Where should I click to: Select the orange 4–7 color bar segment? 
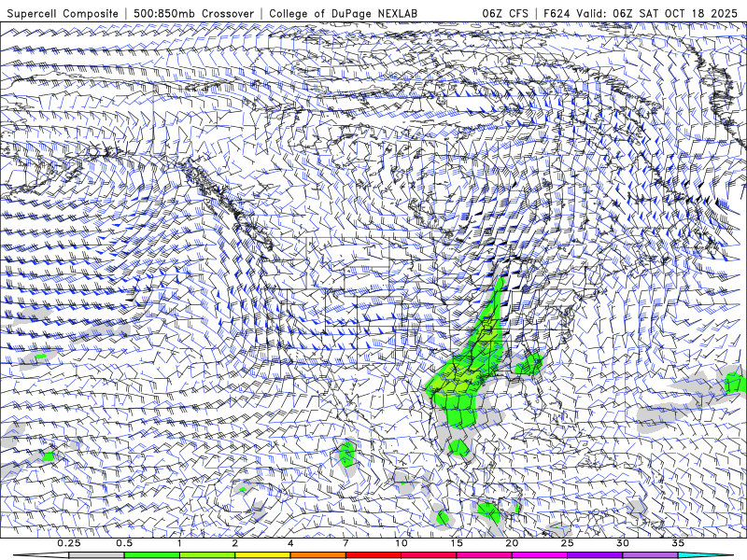317,555
